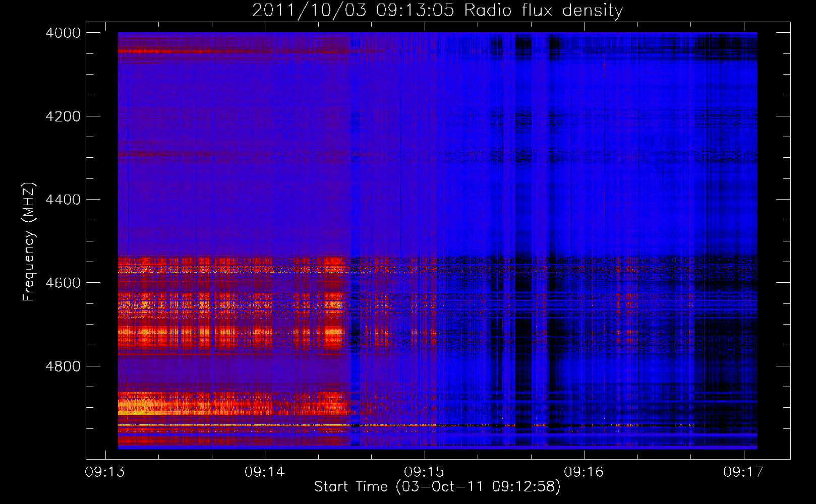
Task: Click the 09:13 time tick label
Action: click(x=105, y=472)
